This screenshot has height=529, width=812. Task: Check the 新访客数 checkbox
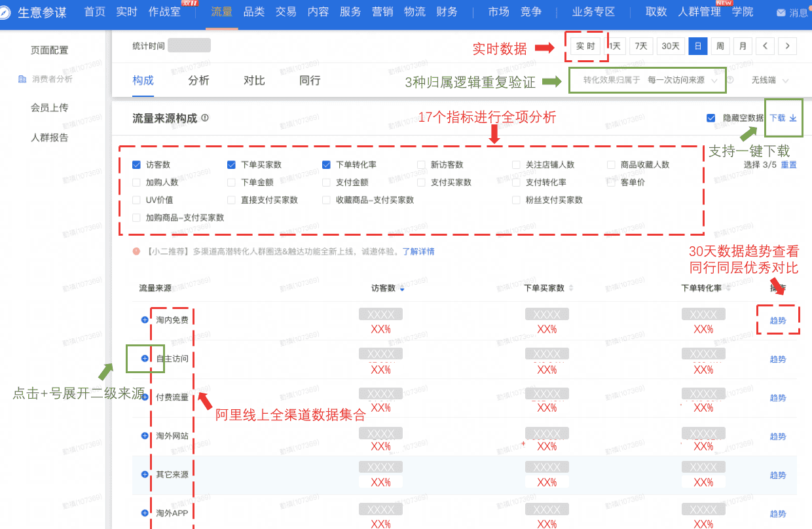coord(421,165)
